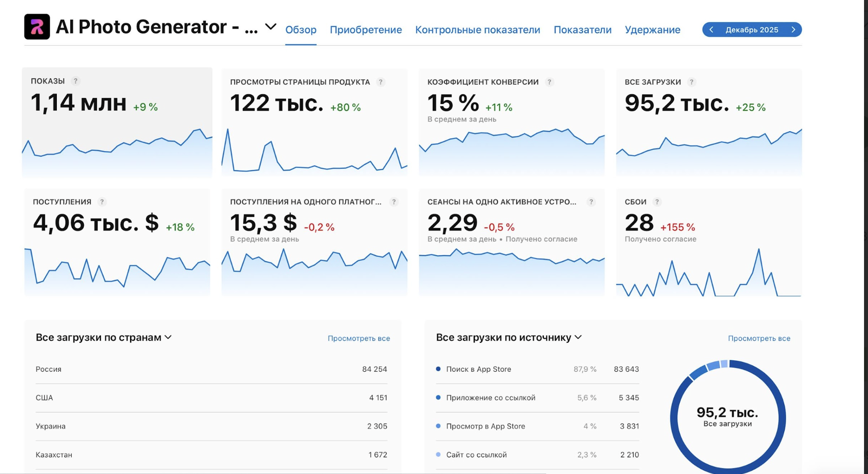Click the Поиск в App Store source row

click(538, 369)
